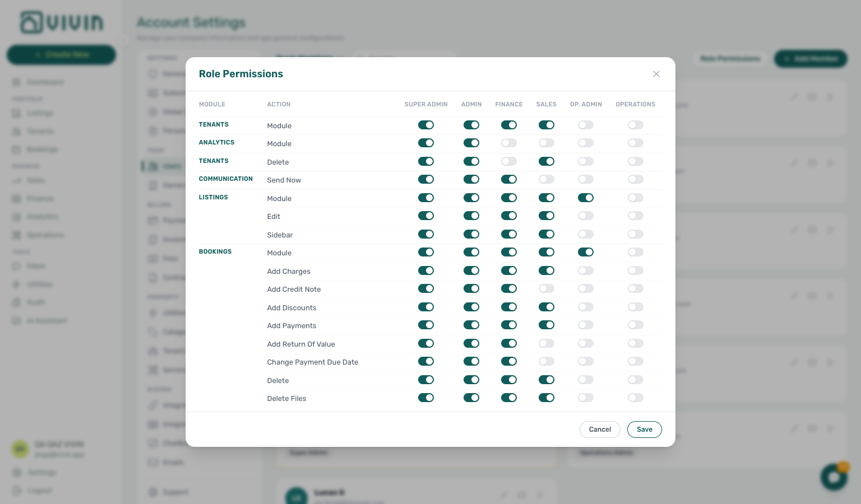Screen dimensions: 861x504
Task: Disable Add Charges for Sales
Action: point(547,270)
